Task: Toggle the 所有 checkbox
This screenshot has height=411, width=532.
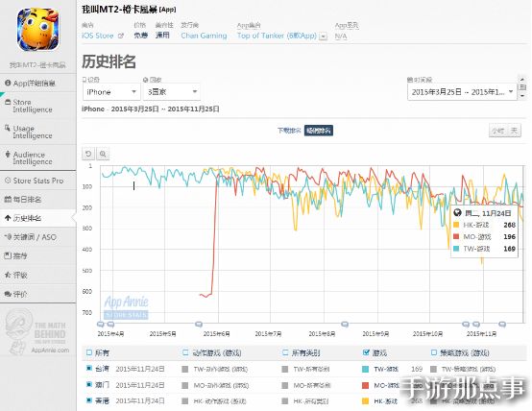Action: [89, 352]
